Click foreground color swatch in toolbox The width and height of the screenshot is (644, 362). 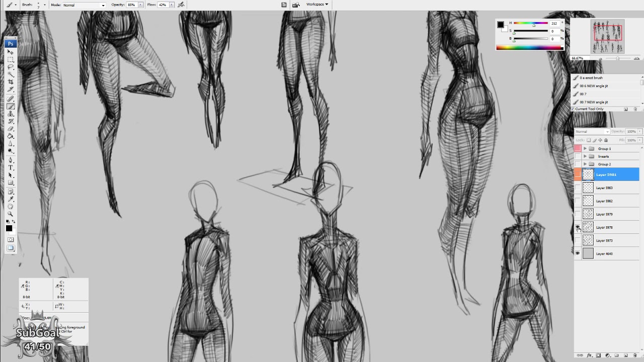(9, 229)
